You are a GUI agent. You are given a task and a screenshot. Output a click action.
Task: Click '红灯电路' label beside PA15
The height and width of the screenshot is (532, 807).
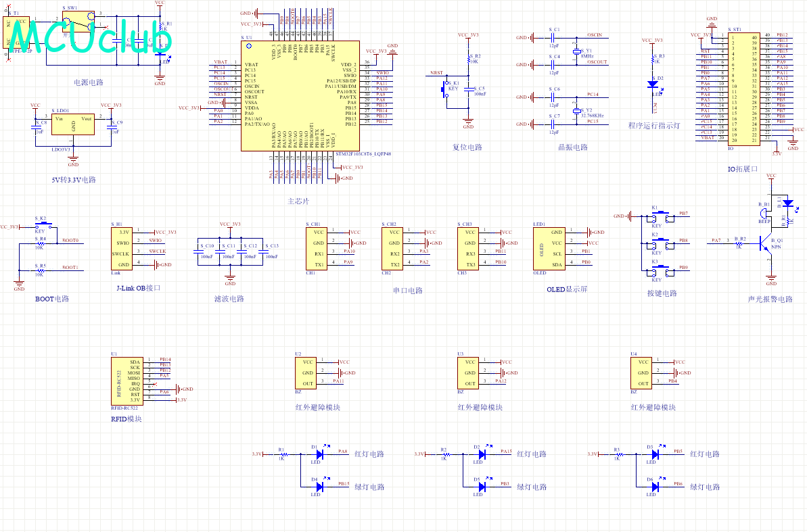[x=532, y=454]
